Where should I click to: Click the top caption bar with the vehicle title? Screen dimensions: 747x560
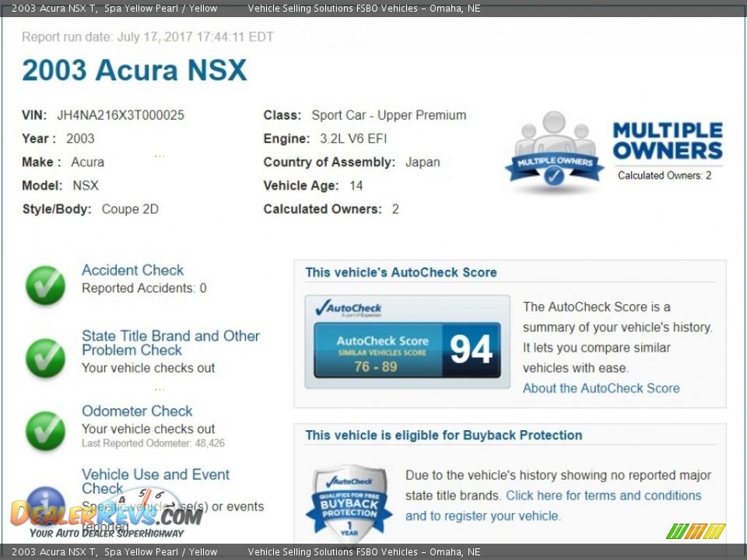(373, 8)
